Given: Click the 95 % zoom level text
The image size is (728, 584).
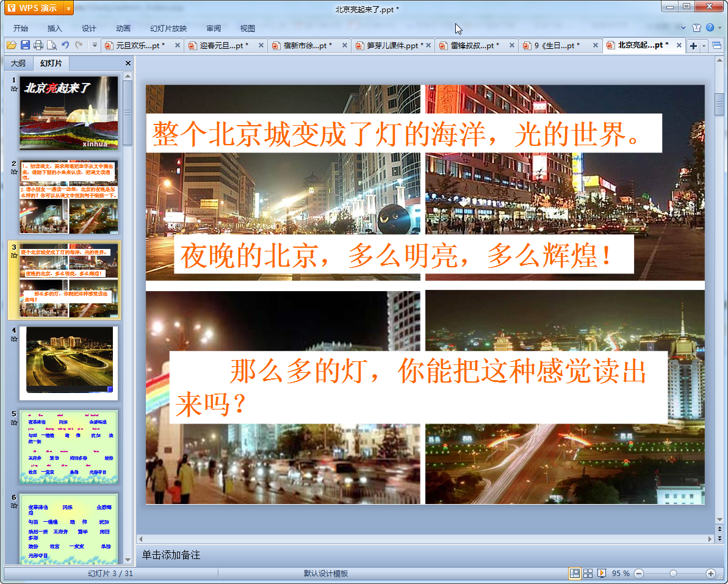Looking at the screenshot, I should tap(620, 574).
